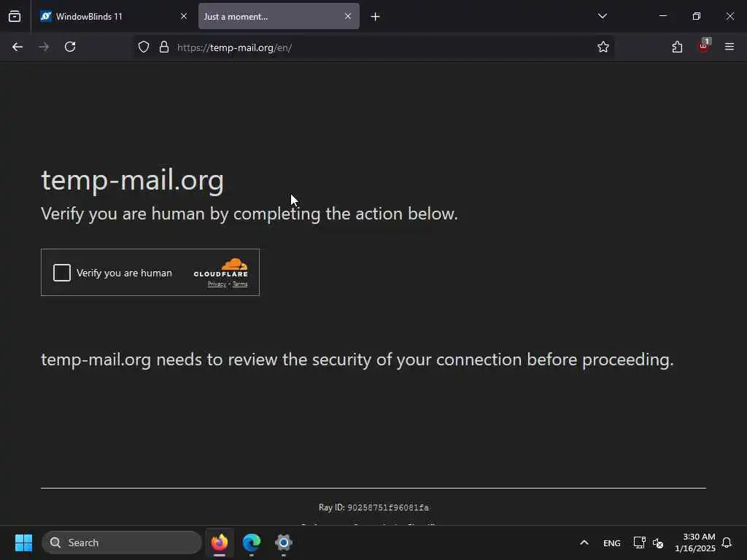Click the forward navigation arrow
Screen dimensions: 747x560
pyautogui.click(x=44, y=47)
